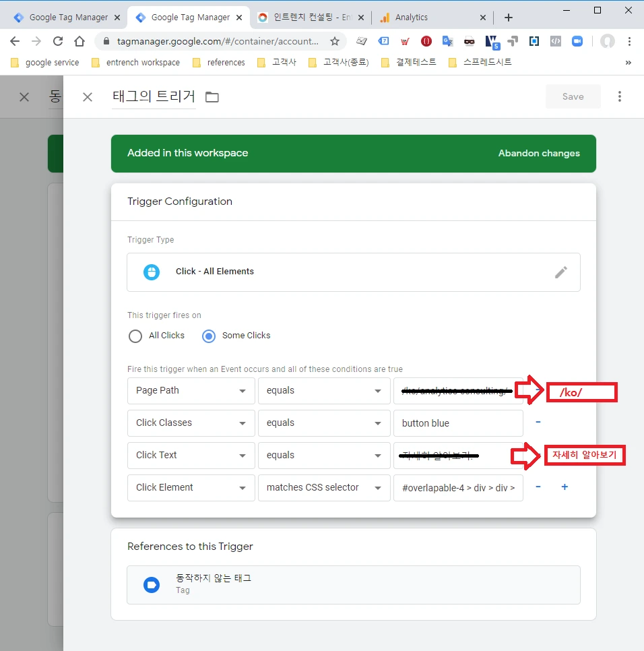644x651 pixels.
Task: Click the CSS selector value field #overlapable-4
Action: click(x=458, y=488)
